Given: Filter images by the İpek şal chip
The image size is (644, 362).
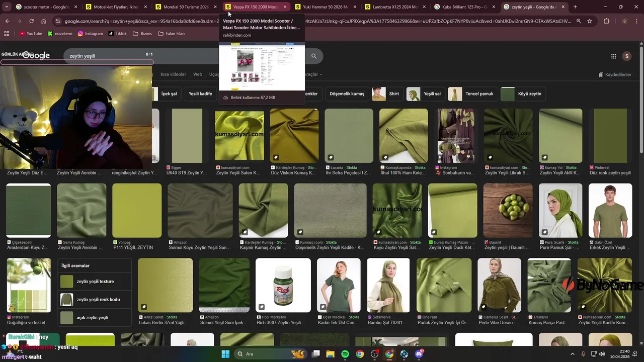Looking at the screenshot, I should (x=166, y=94).
